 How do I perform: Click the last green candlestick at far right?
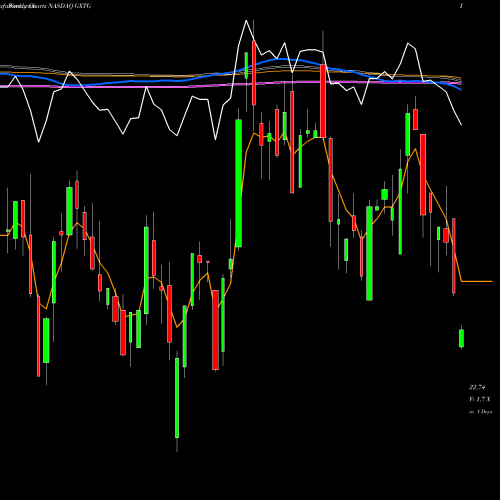click(462, 338)
